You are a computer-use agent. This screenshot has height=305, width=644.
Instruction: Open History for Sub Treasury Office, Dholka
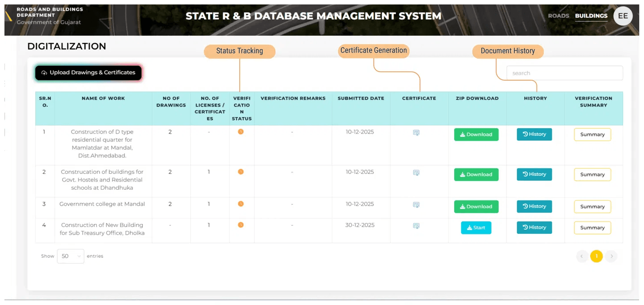click(x=534, y=227)
